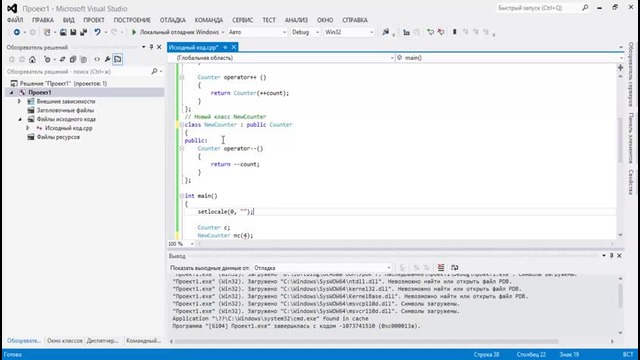This screenshot has width=640, height=360.
Task: Switch to the Диспетчер... bottom tab
Action: [102, 340]
